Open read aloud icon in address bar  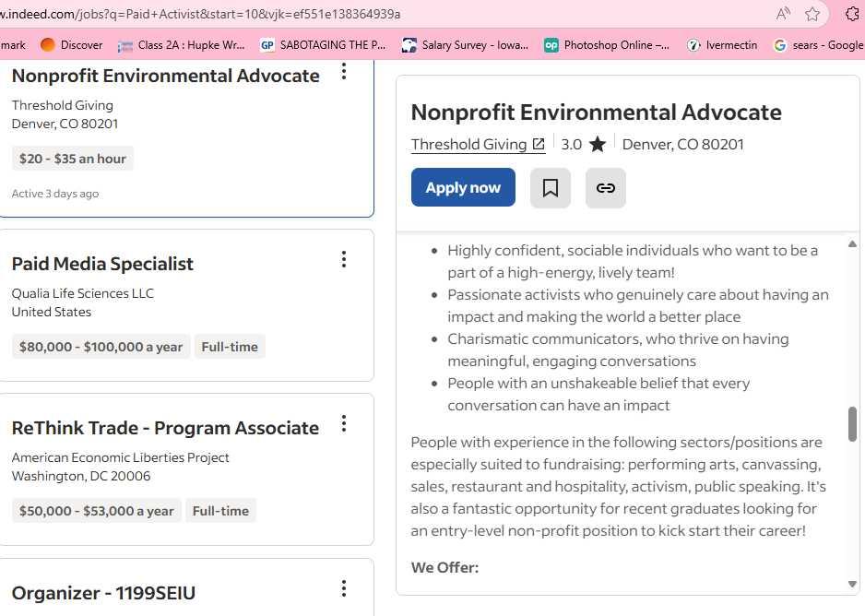coord(783,14)
